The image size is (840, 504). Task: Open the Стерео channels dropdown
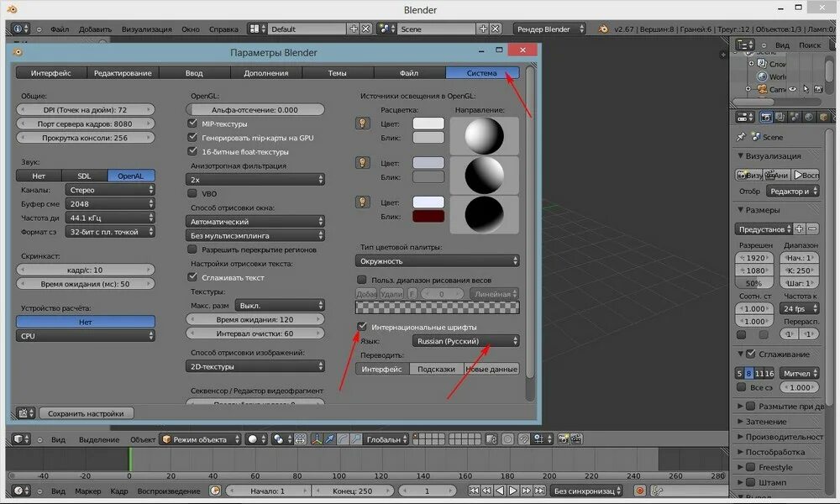click(110, 190)
